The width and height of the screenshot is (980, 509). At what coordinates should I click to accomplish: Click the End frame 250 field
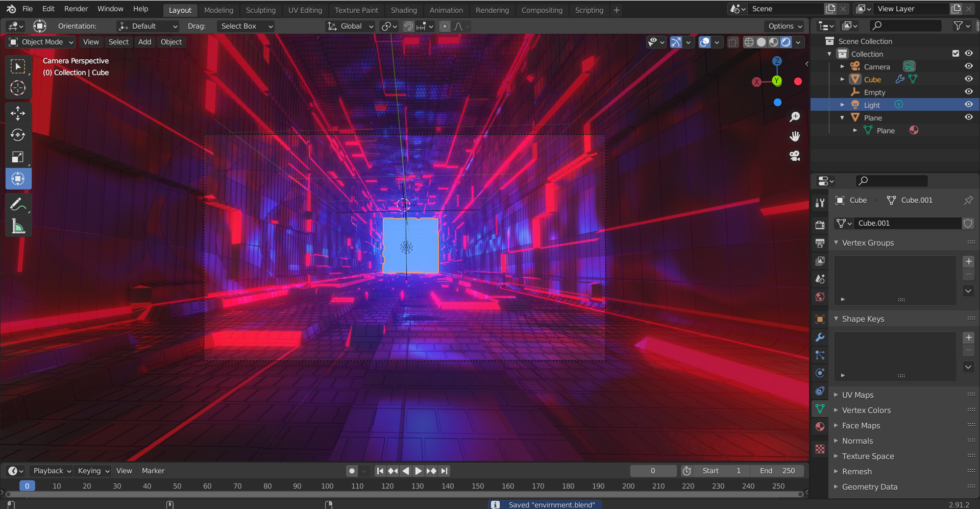point(777,471)
